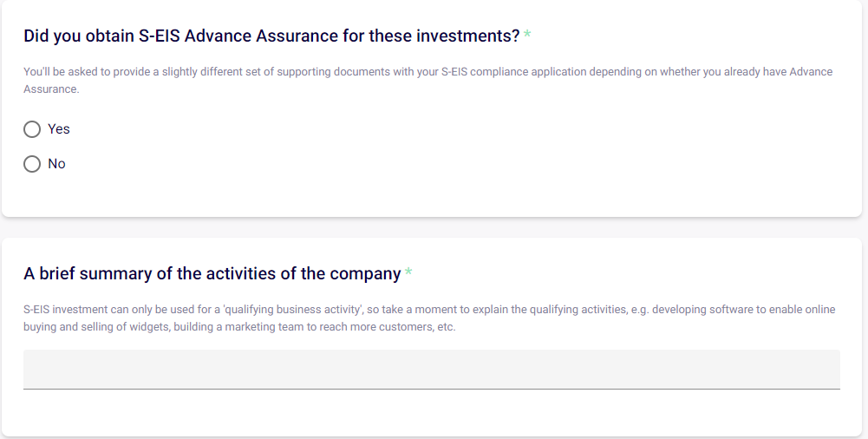
Task: Select the No radio button circle
Action: tap(32, 164)
